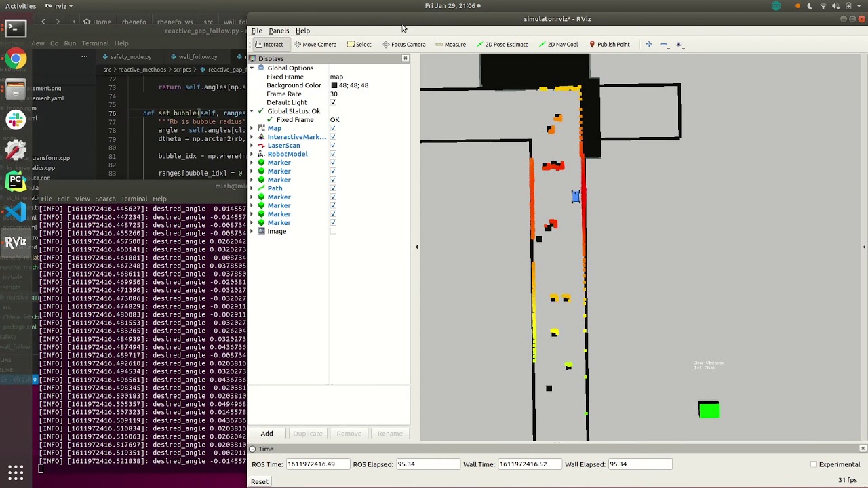Activate the Publish Point tool
The height and width of the screenshot is (488, 868).
point(609,45)
